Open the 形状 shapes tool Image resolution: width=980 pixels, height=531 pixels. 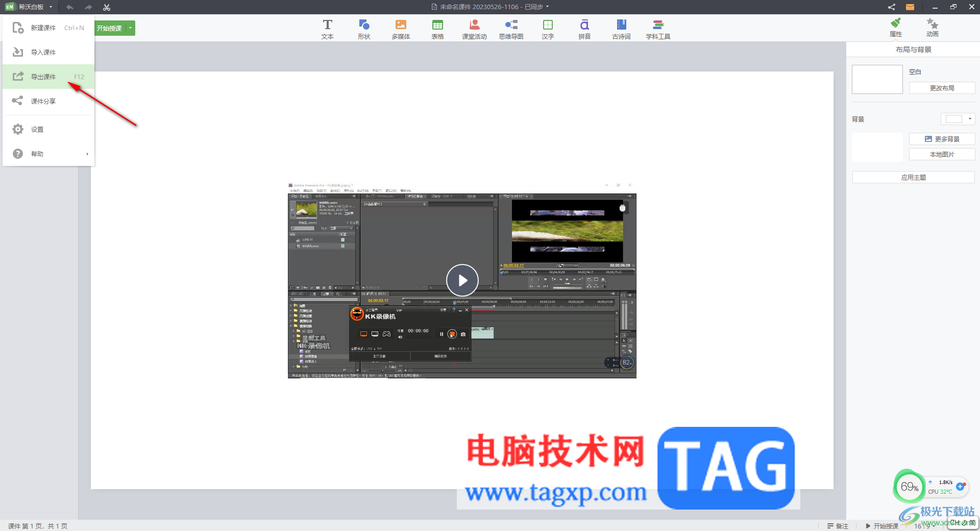364,29
